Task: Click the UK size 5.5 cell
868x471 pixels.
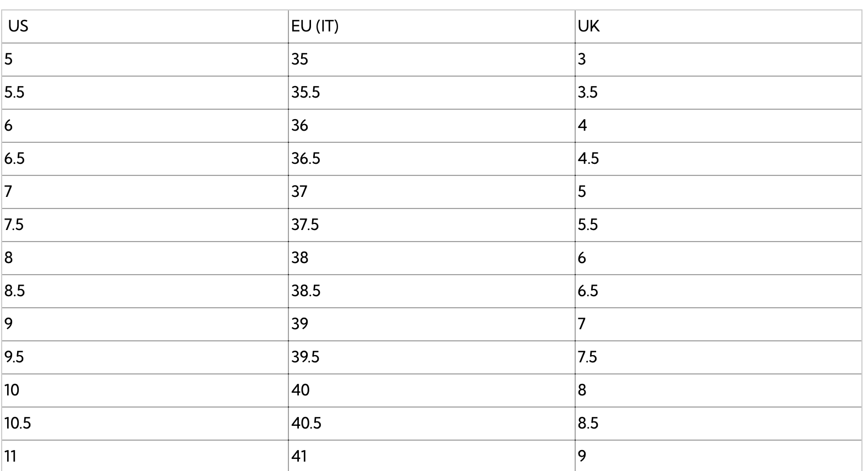Action: pyautogui.click(x=588, y=224)
